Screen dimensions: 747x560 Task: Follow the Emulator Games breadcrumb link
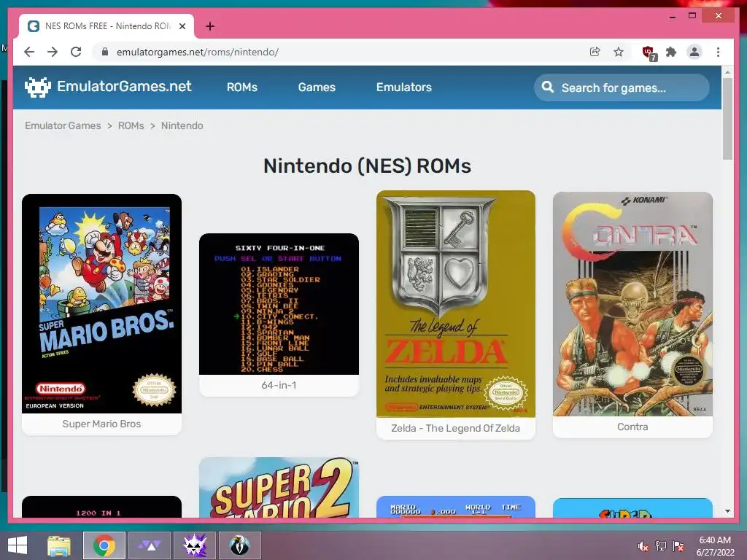[63, 125]
